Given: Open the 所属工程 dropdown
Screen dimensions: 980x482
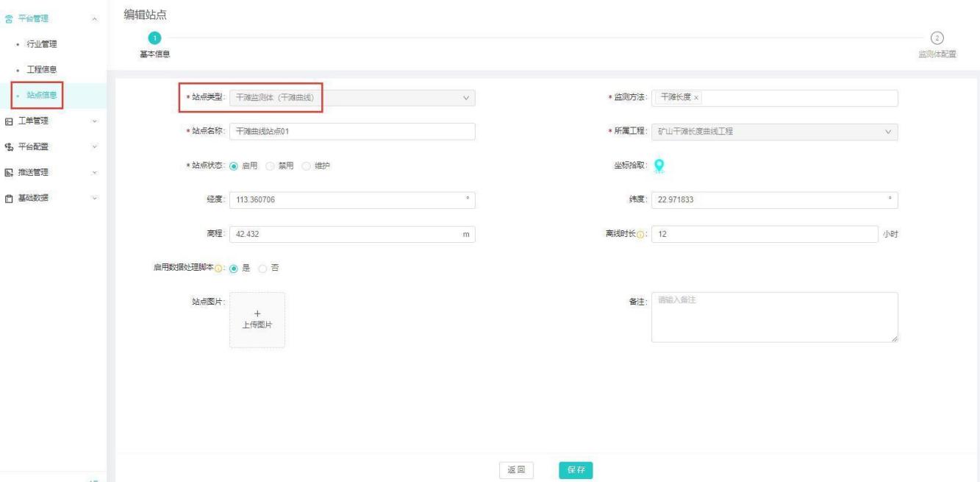Looking at the screenshot, I should (774, 132).
